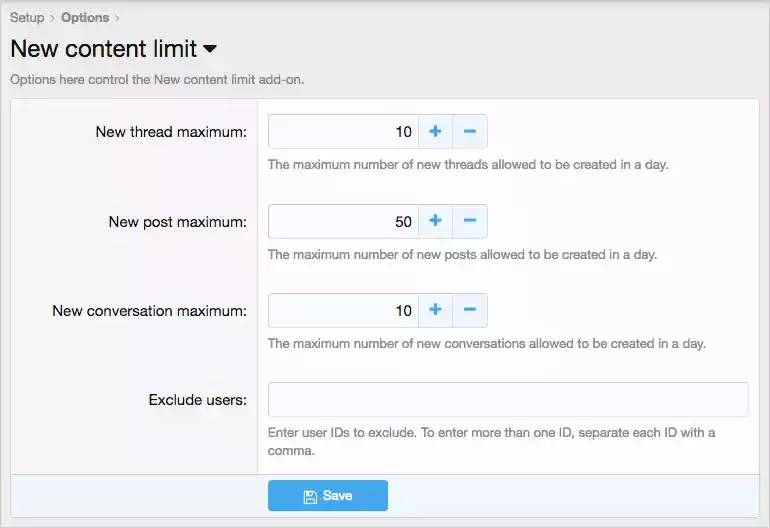Click into the New conversation maximum field
Viewport: 770px width, 528px height.
pyautogui.click(x=343, y=310)
